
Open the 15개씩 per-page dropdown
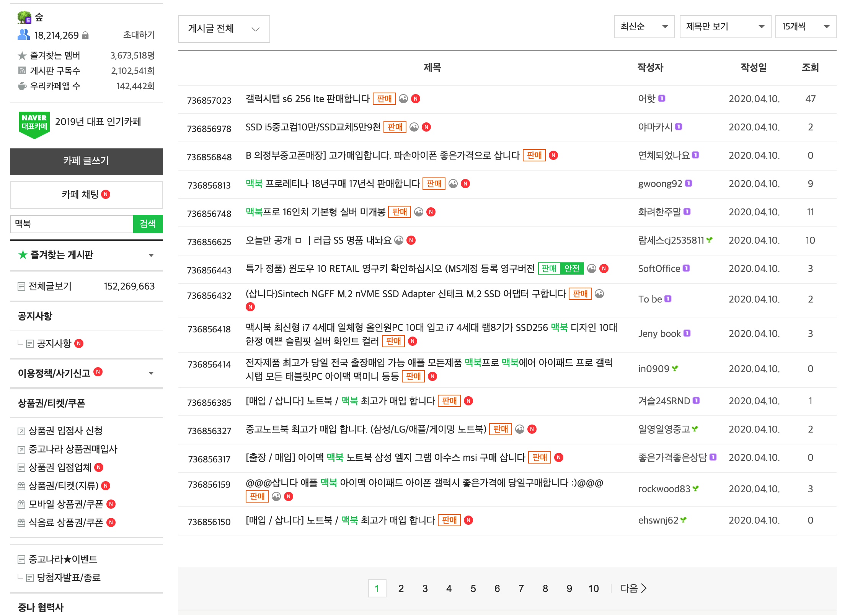coord(806,27)
